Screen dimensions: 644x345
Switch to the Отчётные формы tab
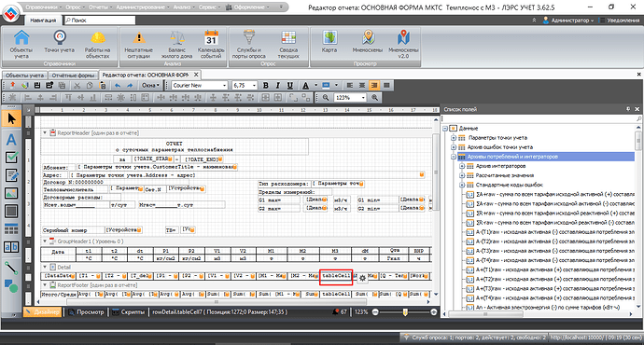tap(73, 76)
